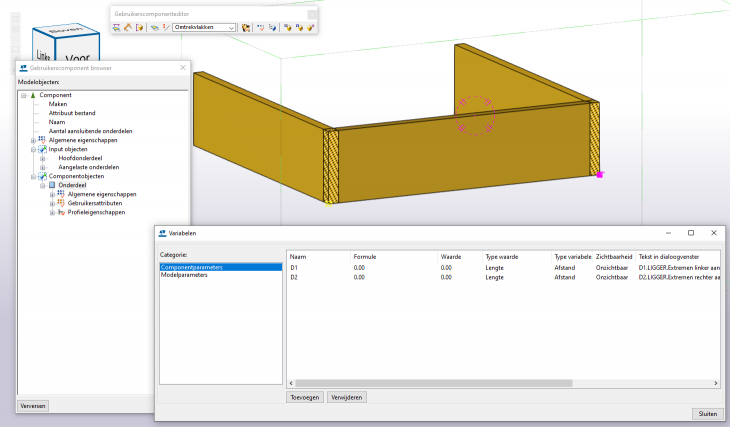Click the blue Onderdeel icon in tree

click(x=52, y=185)
